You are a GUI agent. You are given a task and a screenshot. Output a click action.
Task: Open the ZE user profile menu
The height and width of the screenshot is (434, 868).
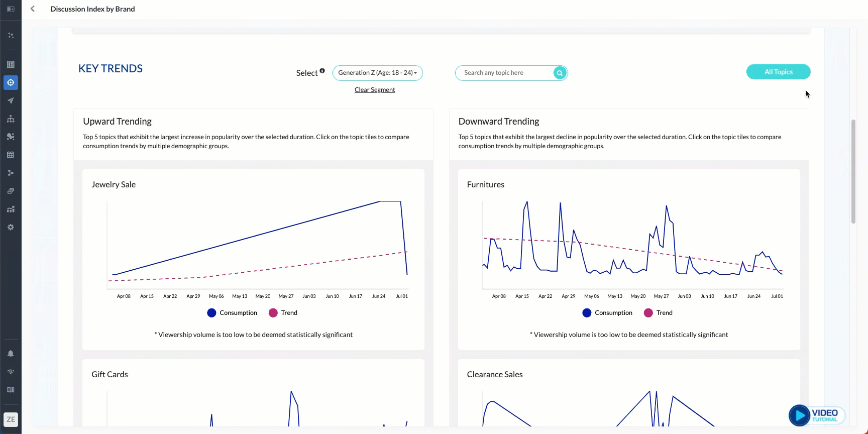[x=11, y=419]
